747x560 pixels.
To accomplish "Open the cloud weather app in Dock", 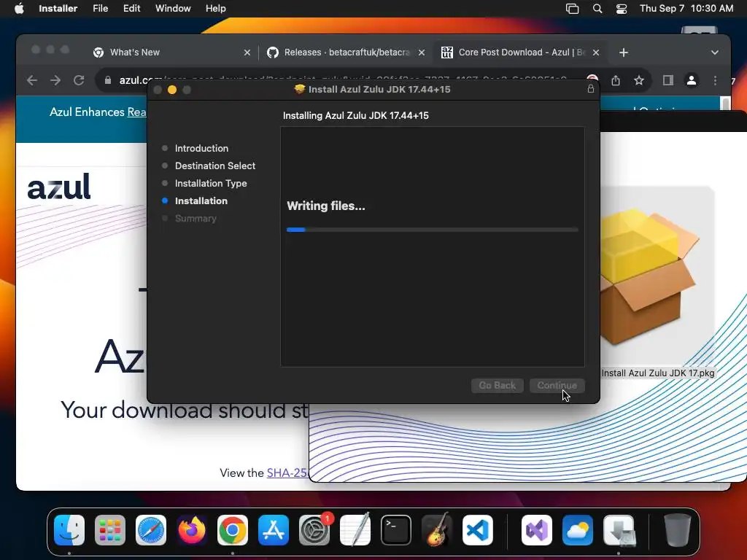I will [578, 530].
